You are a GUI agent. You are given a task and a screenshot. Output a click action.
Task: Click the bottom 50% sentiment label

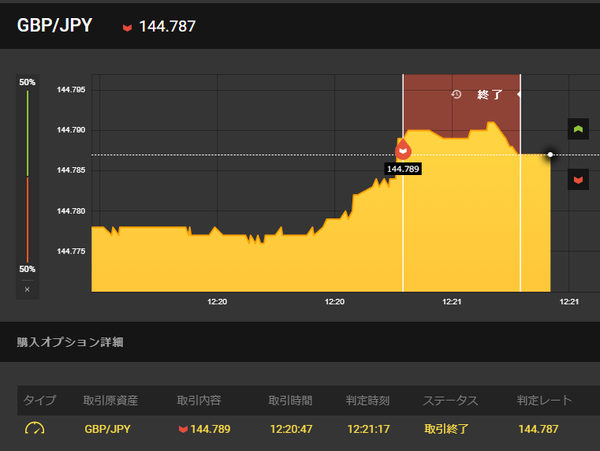click(27, 269)
